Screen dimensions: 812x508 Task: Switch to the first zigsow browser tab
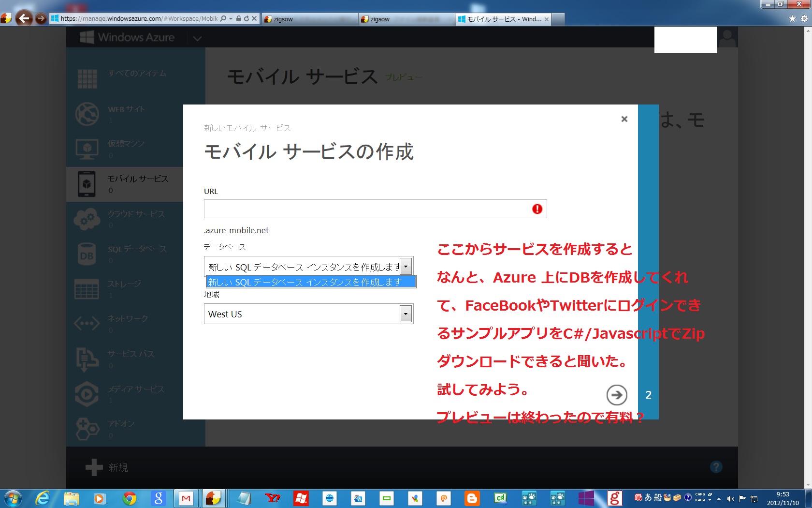309,19
